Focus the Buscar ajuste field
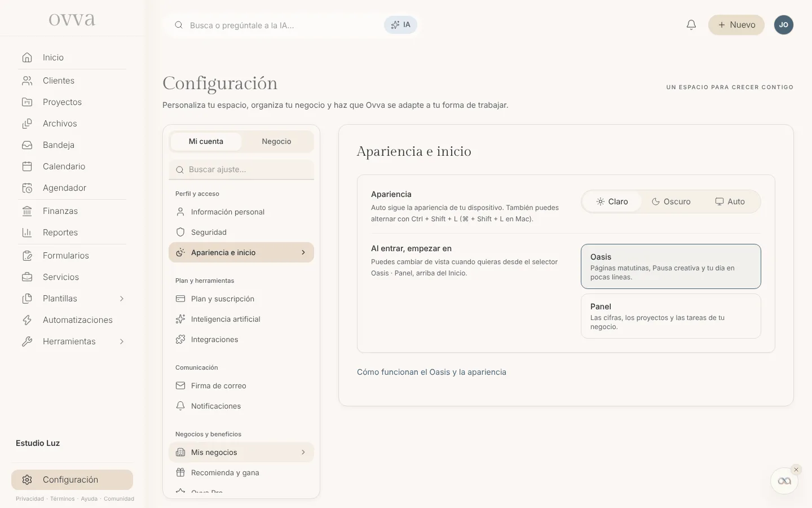 click(241, 169)
